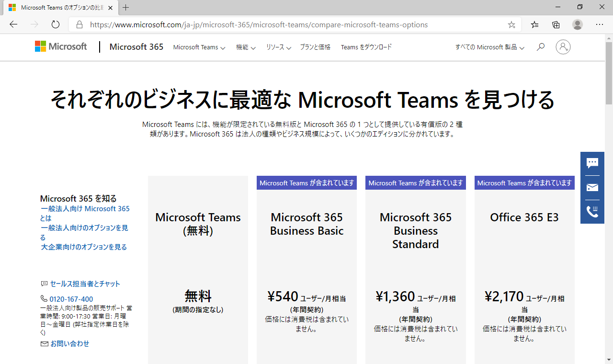
Task: Close the Microsoft Teams browser tab
Action: [x=111, y=8]
